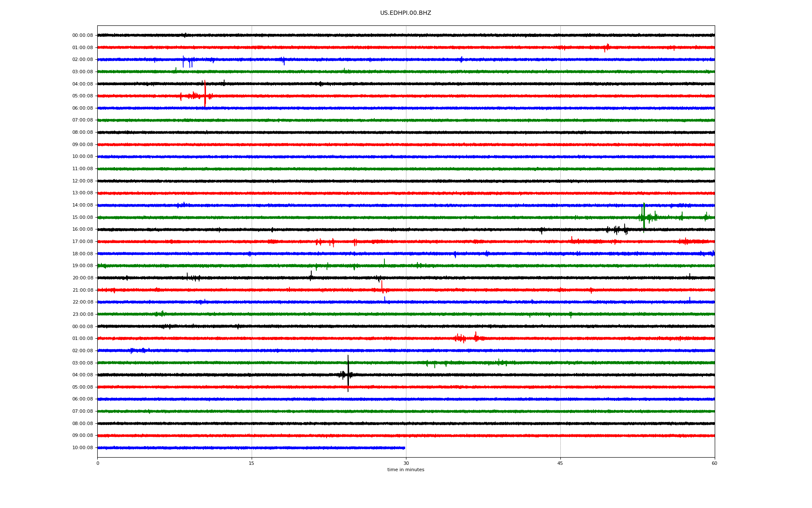
Task: Click the 'time in minutes' axis label
Action: point(406,470)
